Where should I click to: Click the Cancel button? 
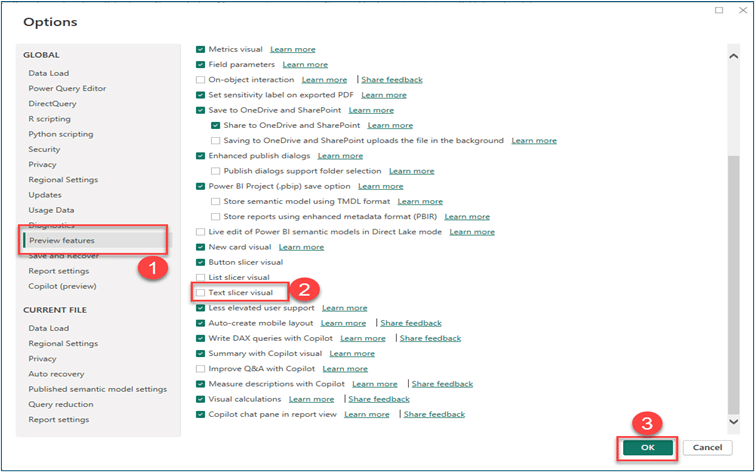click(x=706, y=447)
